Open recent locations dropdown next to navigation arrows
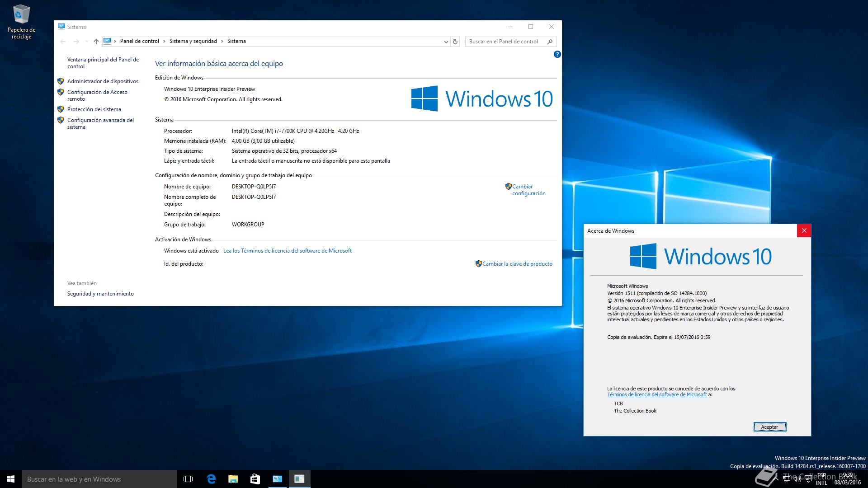This screenshot has height=488, width=868. click(x=87, y=42)
